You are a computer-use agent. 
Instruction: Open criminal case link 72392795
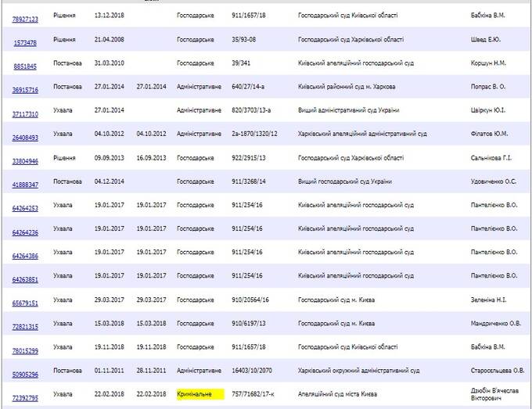[25, 399]
